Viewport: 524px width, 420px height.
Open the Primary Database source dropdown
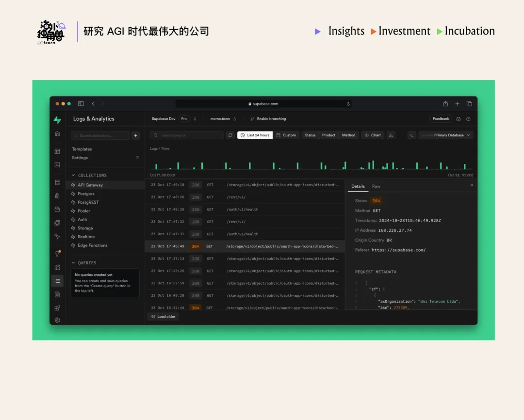point(446,135)
